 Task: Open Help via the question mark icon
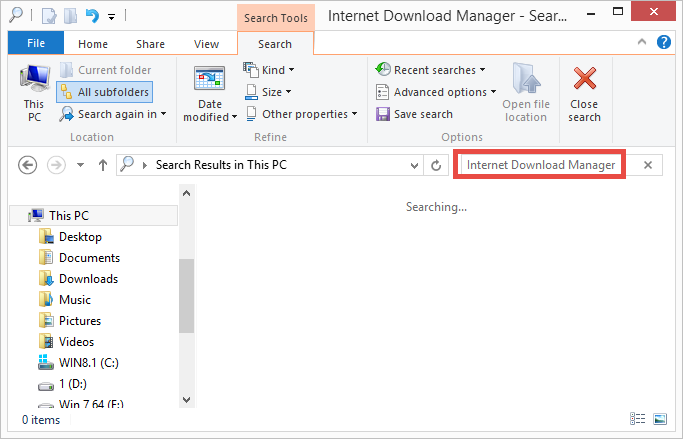pos(663,42)
